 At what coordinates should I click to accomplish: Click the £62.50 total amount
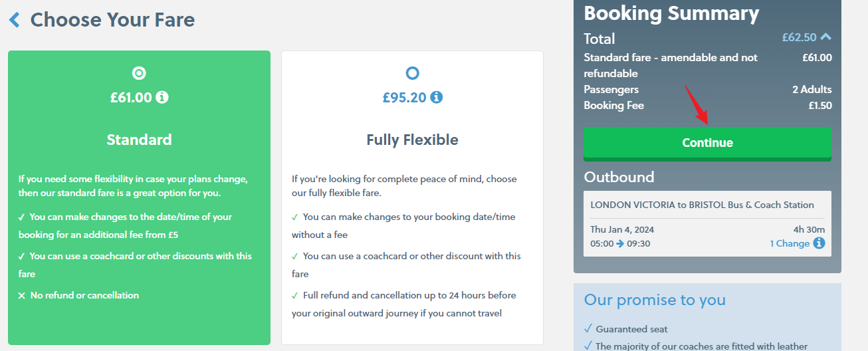coord(799,38)
